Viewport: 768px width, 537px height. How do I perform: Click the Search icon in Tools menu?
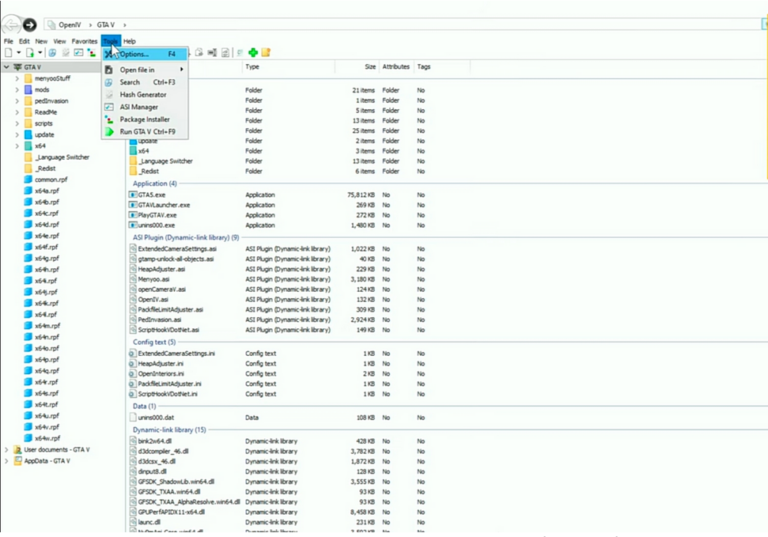click(109, 82)
